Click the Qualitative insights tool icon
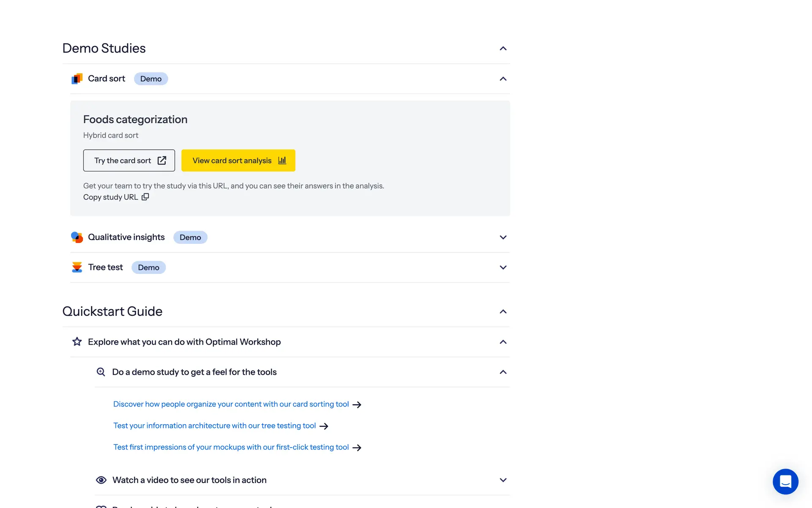The width and height of the screenshot is (812, 508). tap(77, 237)
